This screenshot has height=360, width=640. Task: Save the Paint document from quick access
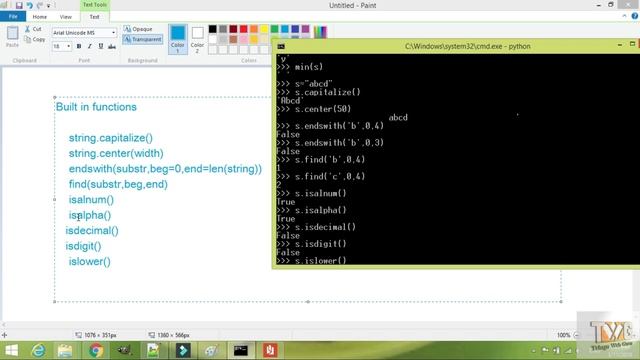pos(19,5)
